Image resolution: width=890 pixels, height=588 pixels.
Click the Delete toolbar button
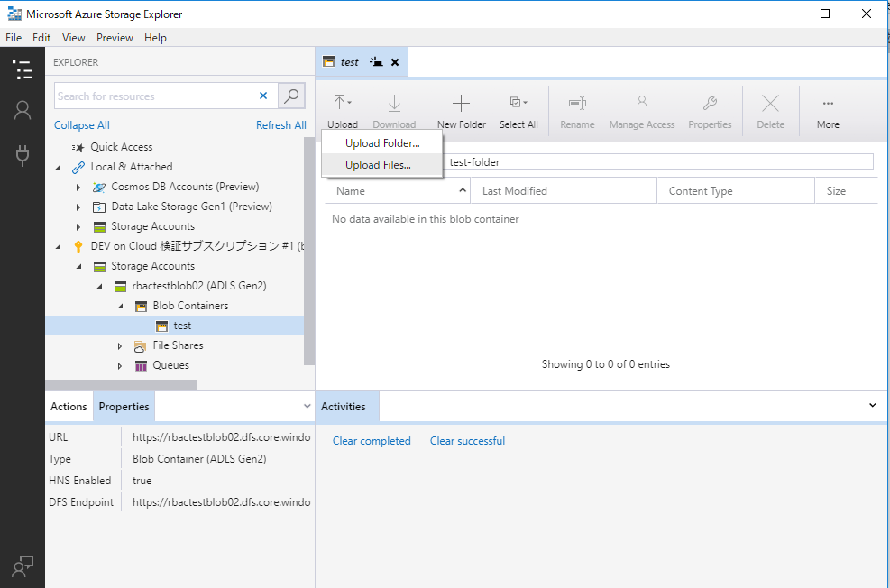[770, 112]
